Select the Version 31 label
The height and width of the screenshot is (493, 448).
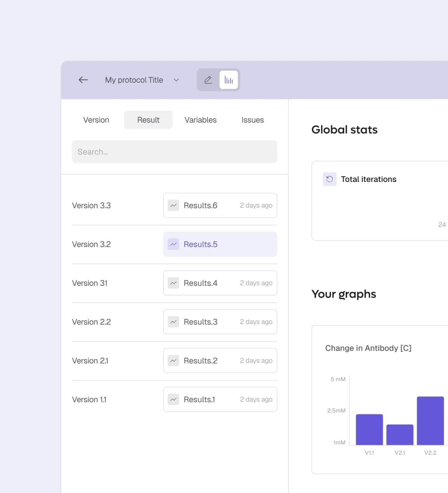(x=90, y=283)
